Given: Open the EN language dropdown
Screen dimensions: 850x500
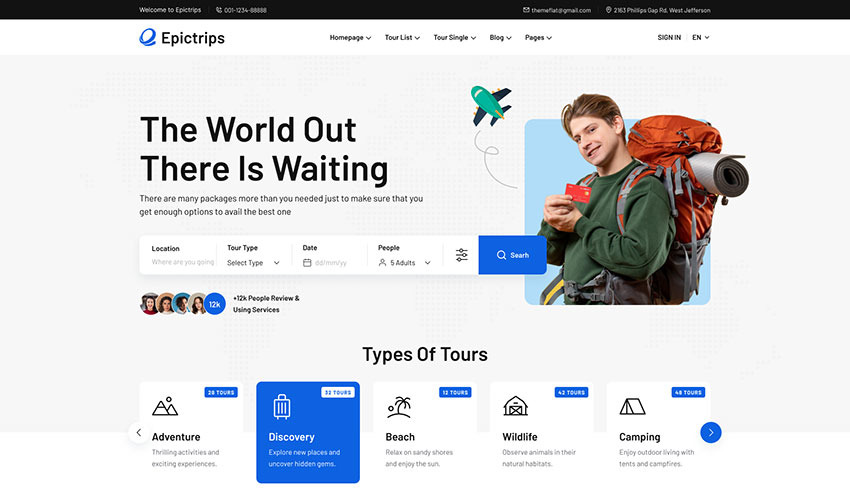Looking at the screenshot, I should pyautogui.click(x=700, y=38).
